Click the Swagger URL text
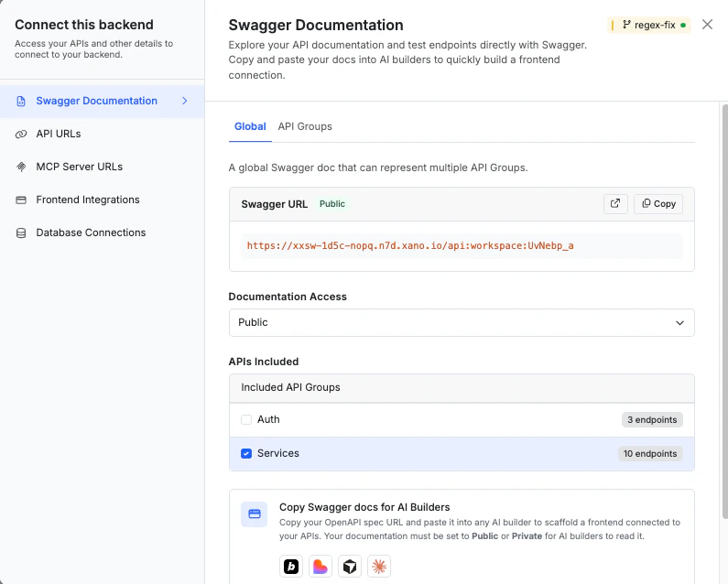 pyautogui.click(x=410, y=245)
